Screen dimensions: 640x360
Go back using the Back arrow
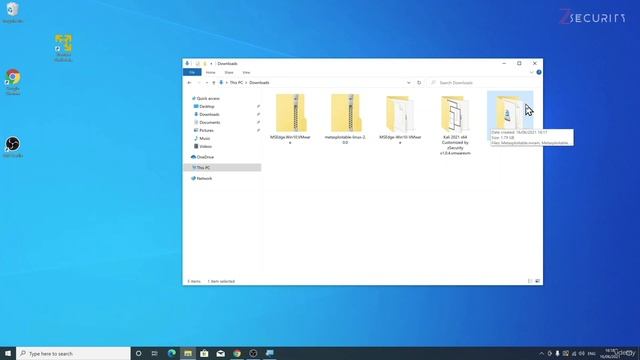(189, 82)
